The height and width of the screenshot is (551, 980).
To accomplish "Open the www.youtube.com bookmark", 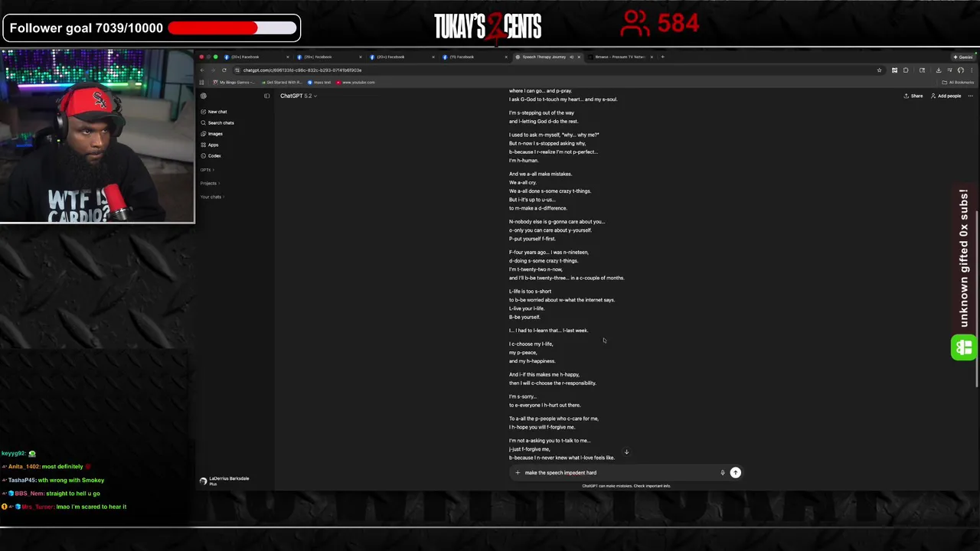I will point(356,82).
